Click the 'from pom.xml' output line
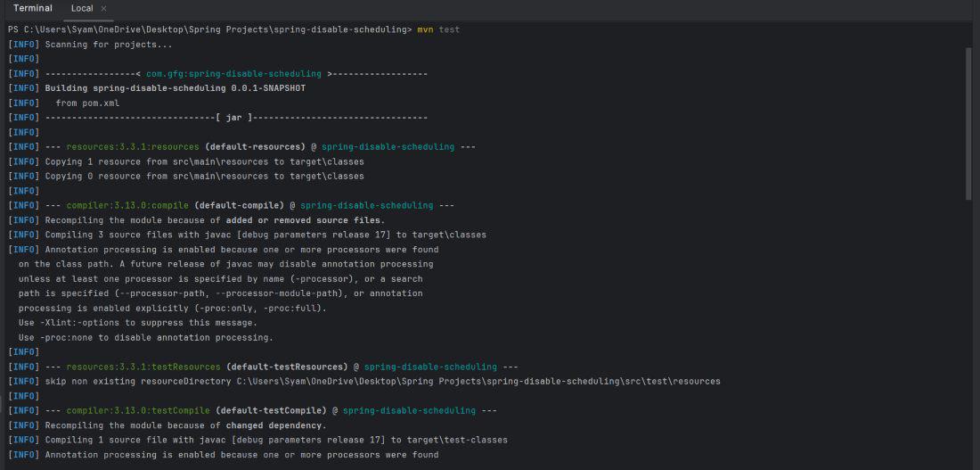The width and height of the screenshot is (980, 470). [87, 103]
